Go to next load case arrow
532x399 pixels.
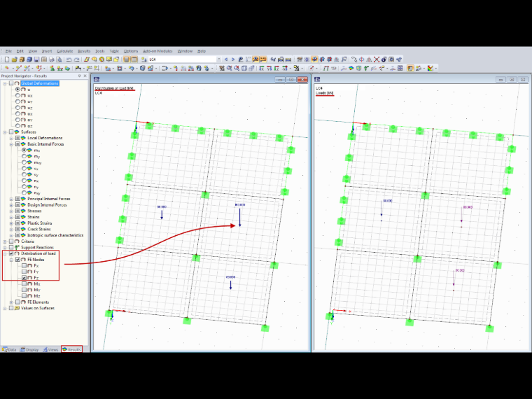pyautogui.click(x=233, y=59)
